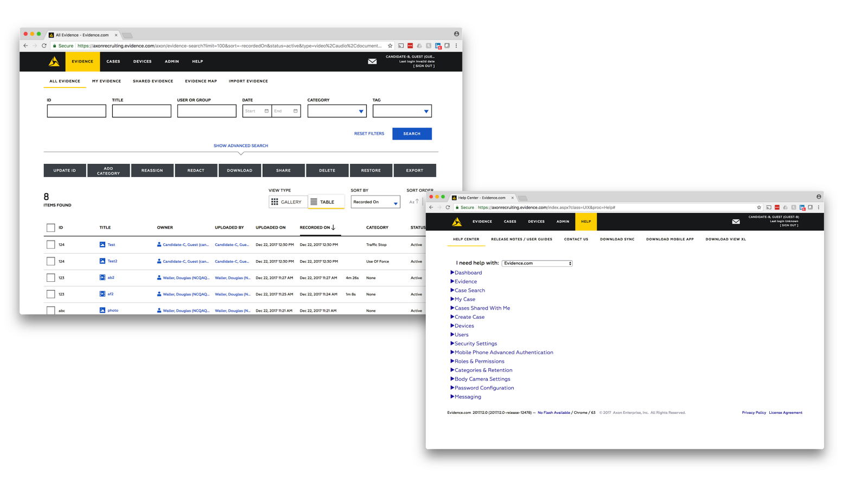The width and height of the screenshot is (868, 486).
Task: Select the checkbox for the Test row
Action: [x=50, y=245]
